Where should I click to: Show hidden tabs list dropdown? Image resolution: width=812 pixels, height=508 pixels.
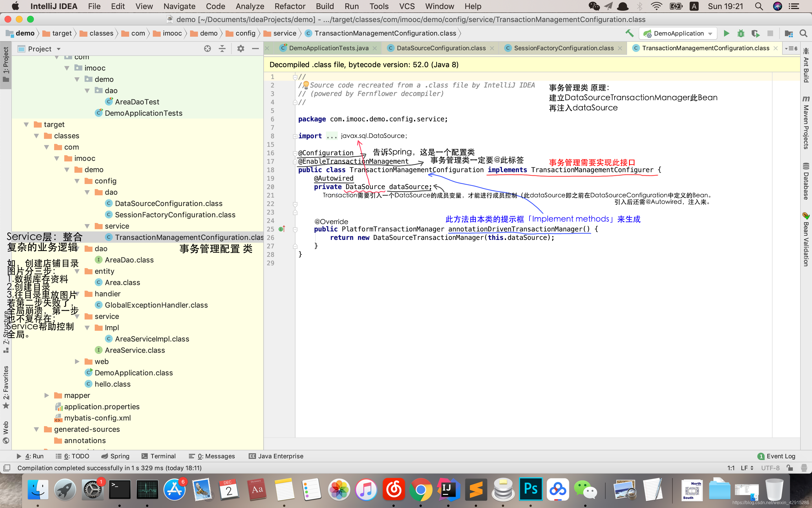pyautogui.click(x=791, y=48)
